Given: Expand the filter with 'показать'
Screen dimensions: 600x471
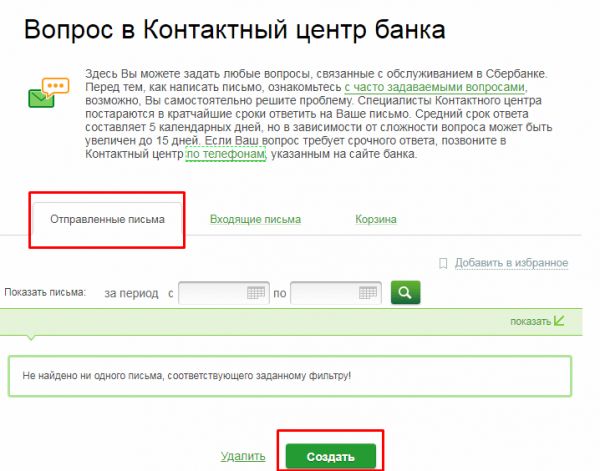Looking at the screenshot, I should (x=537, y=321).
